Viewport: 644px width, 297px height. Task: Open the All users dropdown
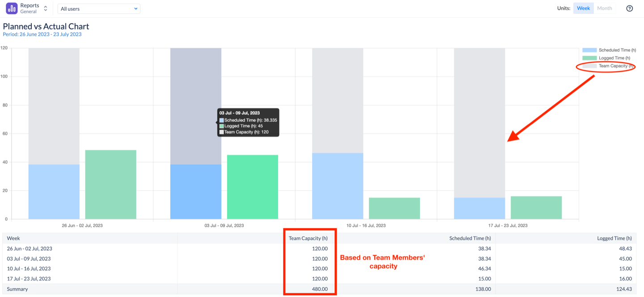(98, 9)
